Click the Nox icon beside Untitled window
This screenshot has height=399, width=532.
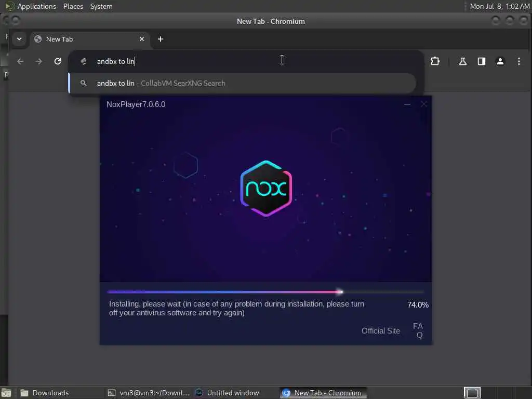point(199,393)
